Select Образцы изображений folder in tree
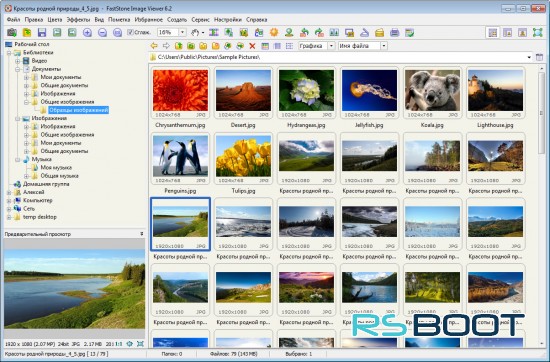 pos(79,110)
